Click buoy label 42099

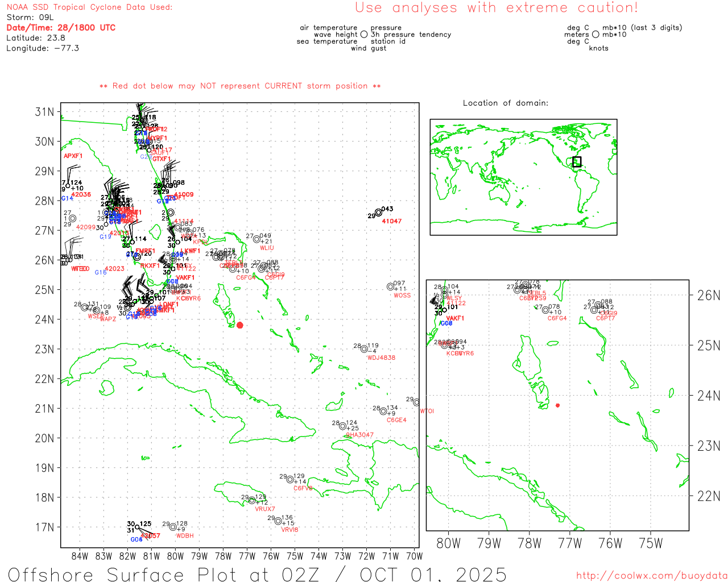pyautogui.click(x=86, y=227)
